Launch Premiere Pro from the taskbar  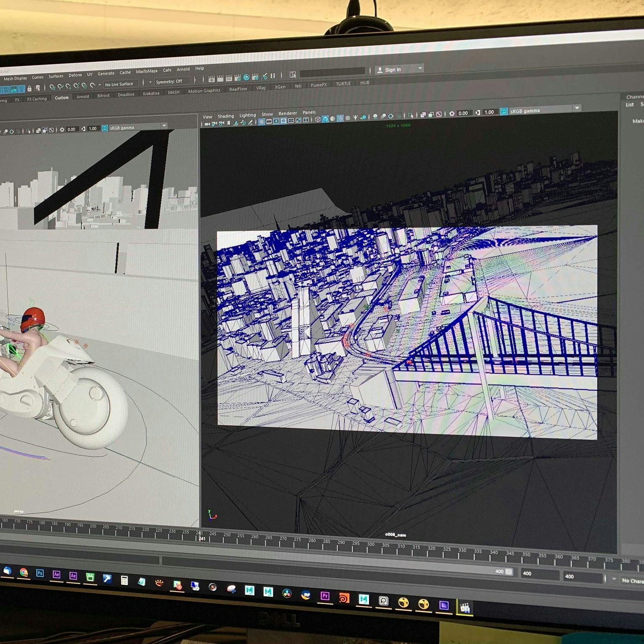(x=325, y=595)
